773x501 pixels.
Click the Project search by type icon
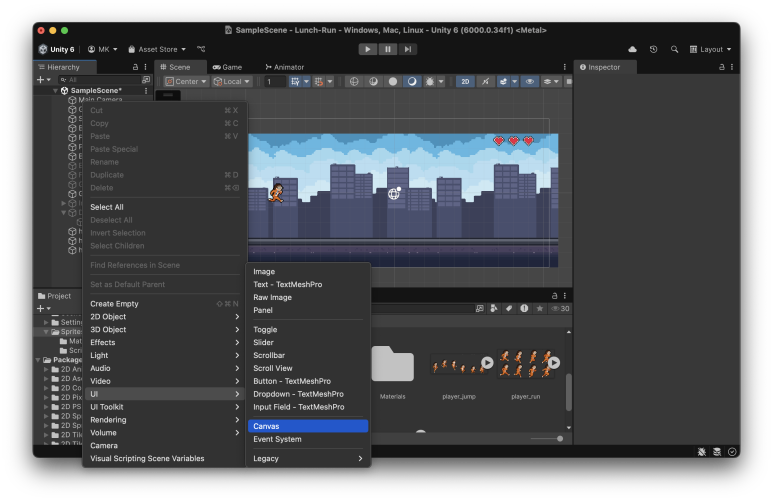click(494, 309)
